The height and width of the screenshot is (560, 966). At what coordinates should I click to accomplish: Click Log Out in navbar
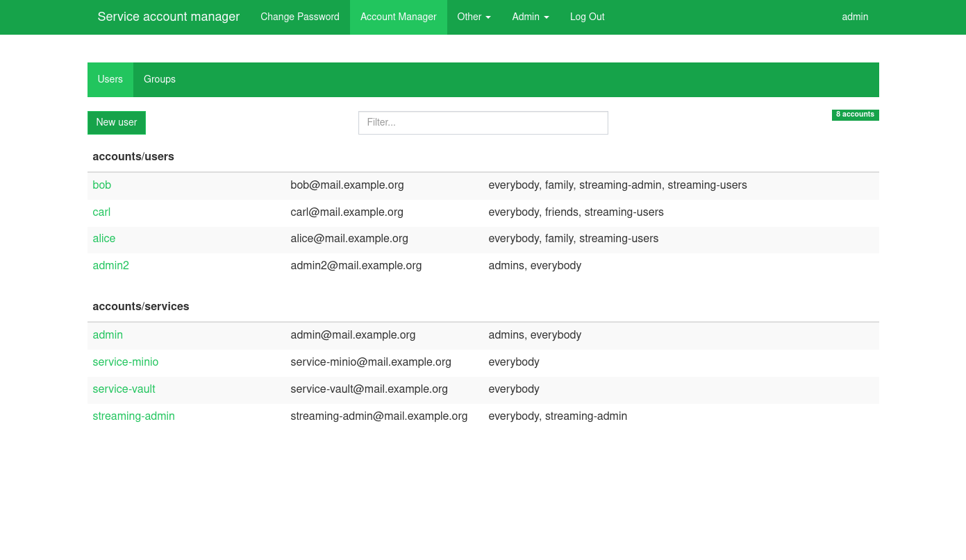tap(588, 17)
